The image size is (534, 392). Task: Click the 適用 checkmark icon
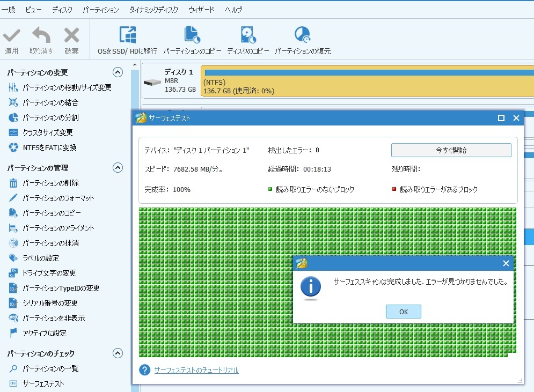pyautogui.click(x=11, y=36)
